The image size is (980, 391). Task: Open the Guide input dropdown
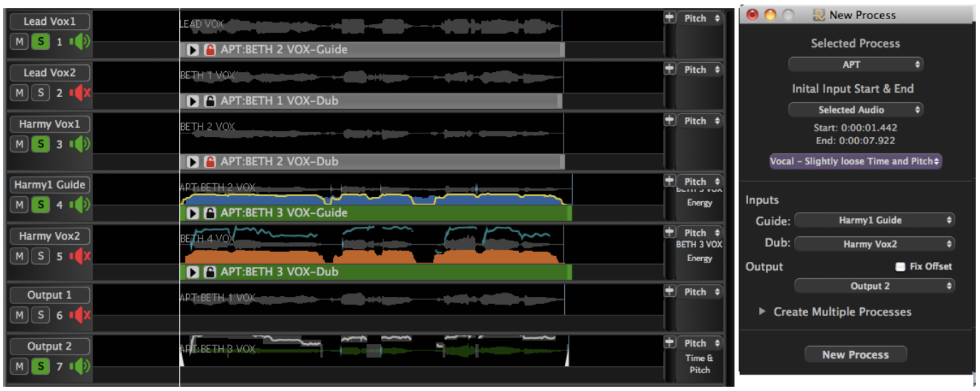[x=874, y=220]
